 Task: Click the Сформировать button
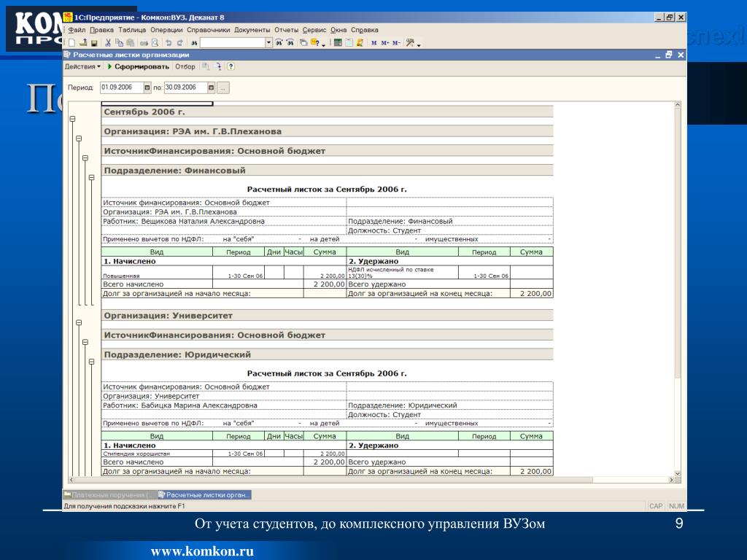tap(138, 66)
